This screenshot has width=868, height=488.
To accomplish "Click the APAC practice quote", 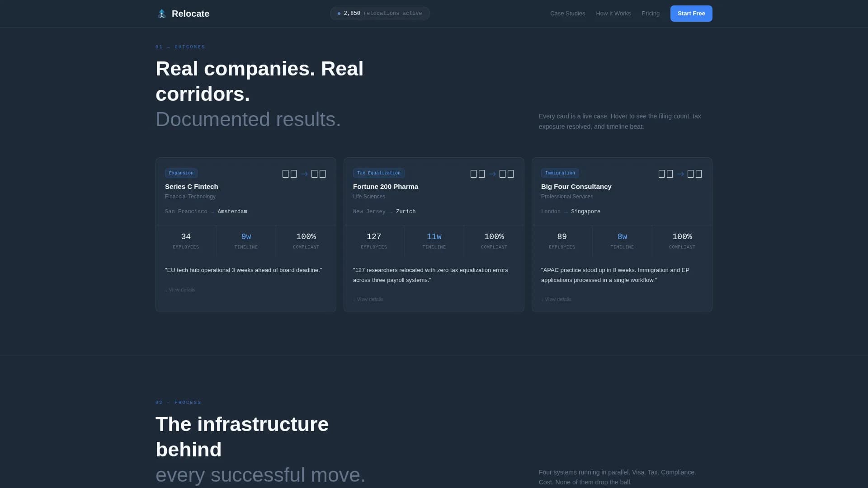I will pyautogui.click(x=615, y=275).
